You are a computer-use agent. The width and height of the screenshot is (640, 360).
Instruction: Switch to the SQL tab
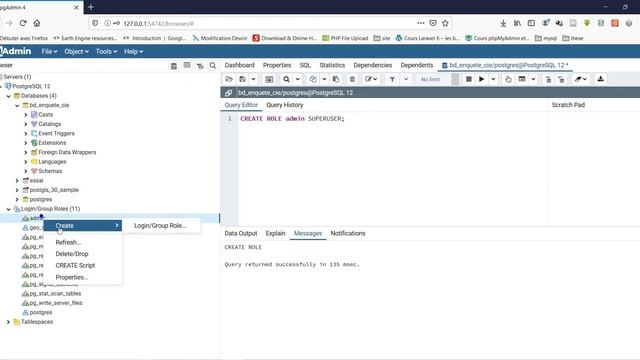click(305, 65)
